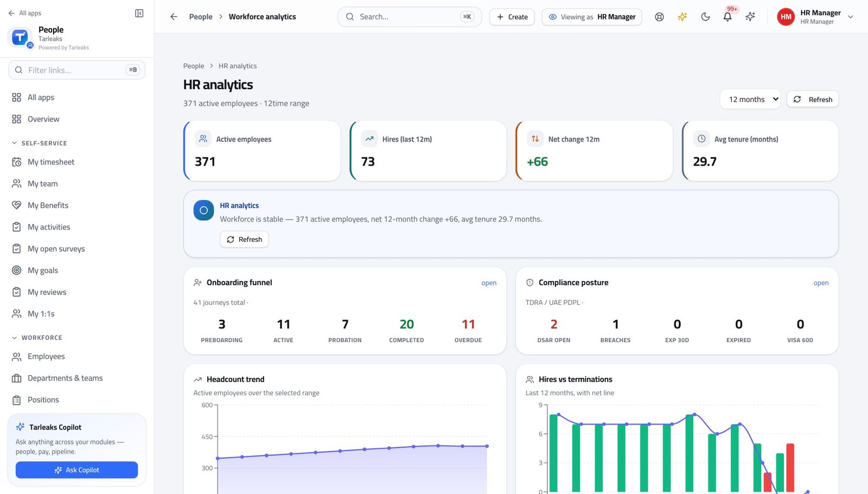Click People in page breadcrumb
The height and width of the screenshot is (494, 868).
coord(194,66)
